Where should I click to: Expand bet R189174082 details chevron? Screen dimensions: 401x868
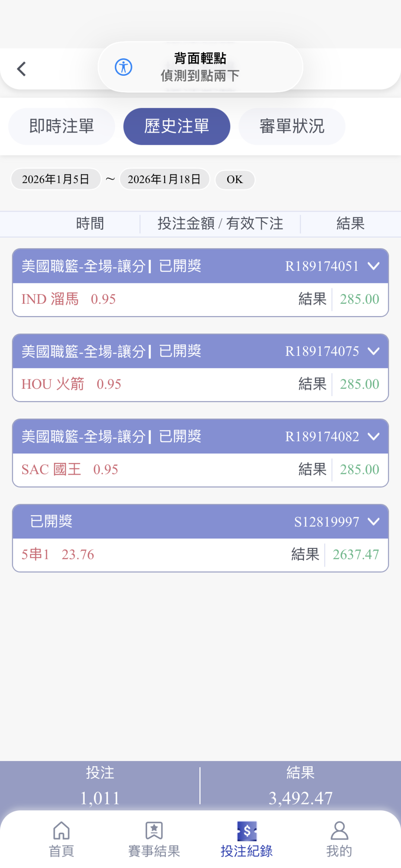[x=374, y=436]
